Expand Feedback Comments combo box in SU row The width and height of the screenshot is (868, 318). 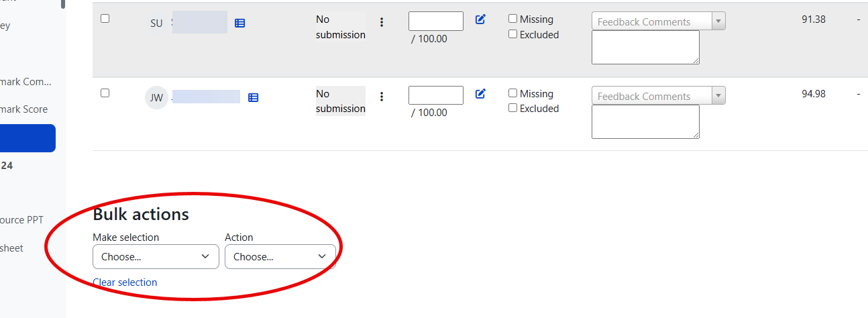coord(718,21)
